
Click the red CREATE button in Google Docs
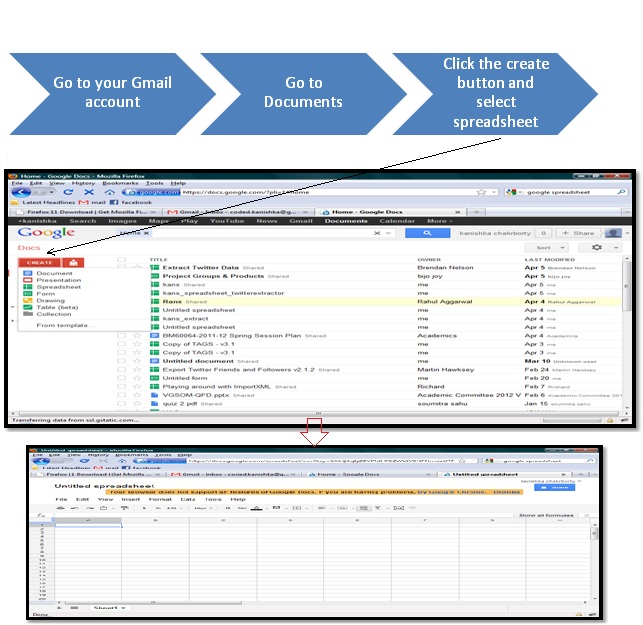tap(39, 262)
